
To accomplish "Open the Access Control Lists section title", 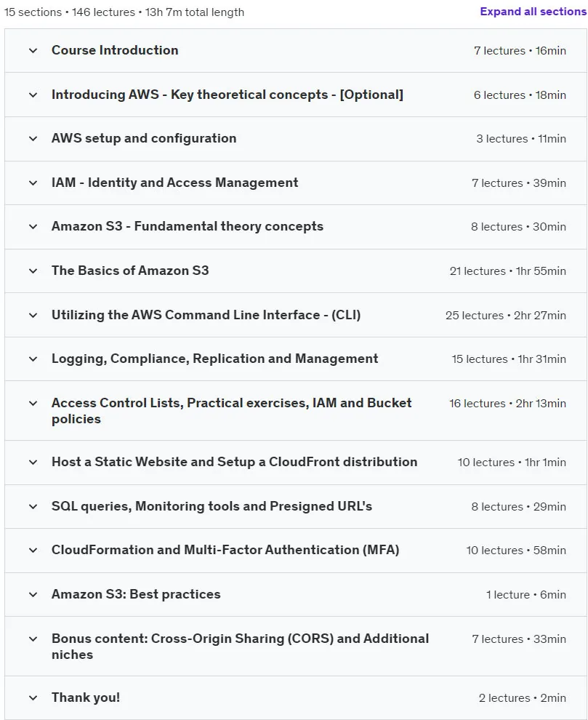I will [231, 410].
